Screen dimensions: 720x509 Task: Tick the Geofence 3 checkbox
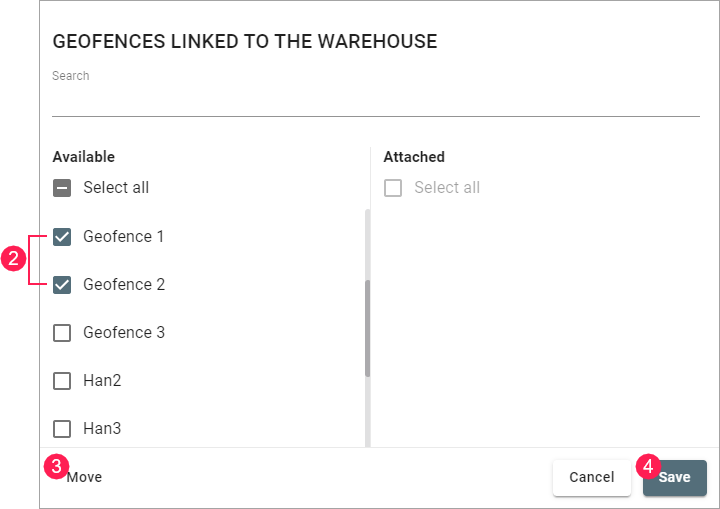[x=62, y=333]
